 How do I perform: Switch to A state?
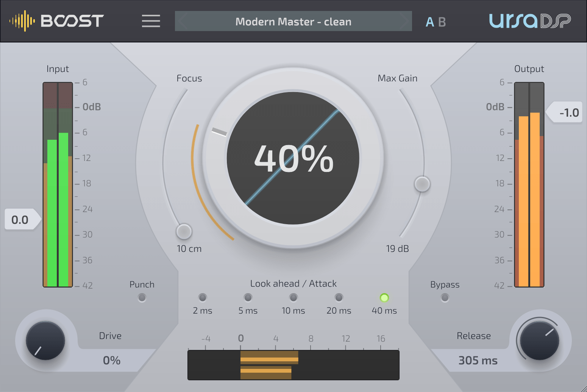tap(429, 22)
